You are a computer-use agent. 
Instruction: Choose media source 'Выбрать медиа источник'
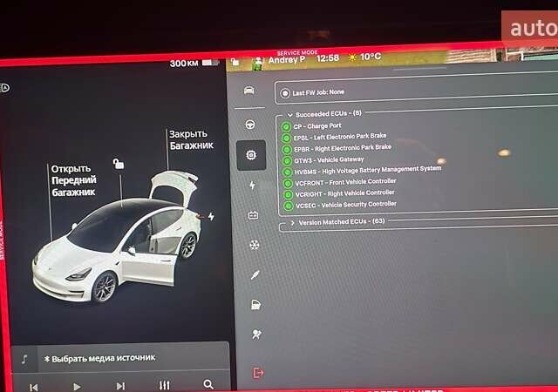pos(100,358)
